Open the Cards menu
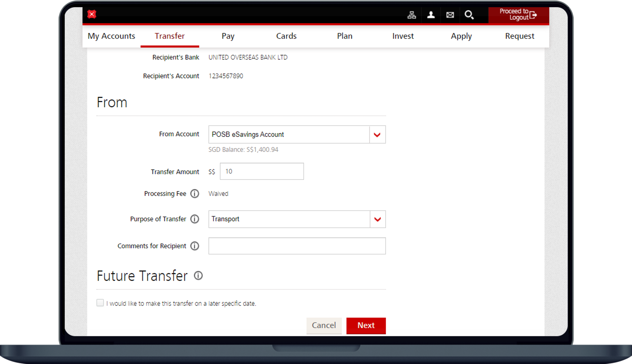The image size is (632, 364). click(x=286, y=36)
